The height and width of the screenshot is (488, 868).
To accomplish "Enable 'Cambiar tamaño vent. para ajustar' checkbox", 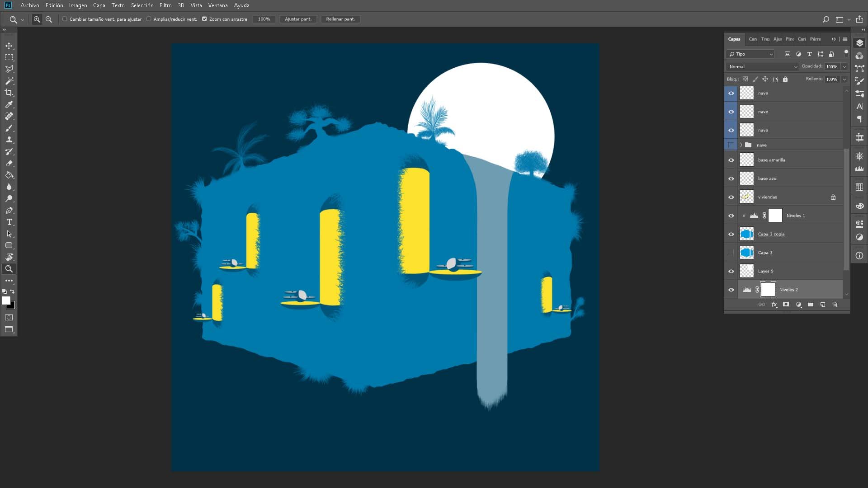I will 65,19.
